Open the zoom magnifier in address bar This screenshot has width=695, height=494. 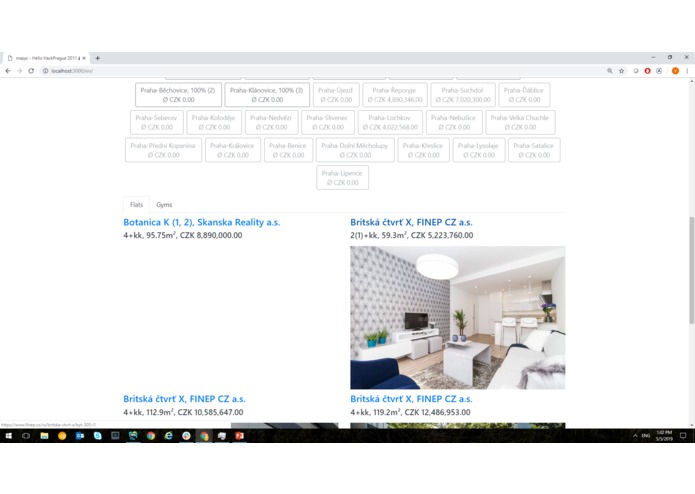610,71
